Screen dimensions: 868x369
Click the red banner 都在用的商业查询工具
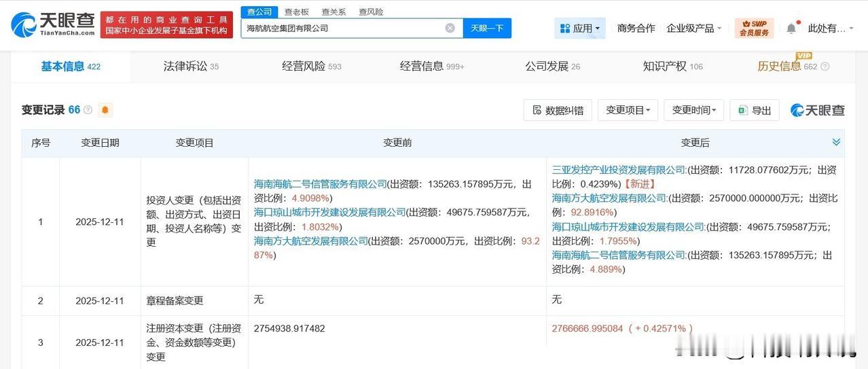pos(166,24)
